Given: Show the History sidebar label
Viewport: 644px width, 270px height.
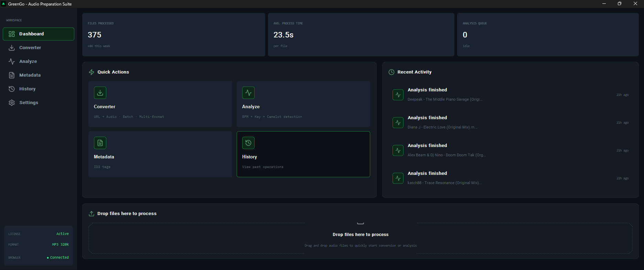Looking at the screenshot, I should point(27,89).
